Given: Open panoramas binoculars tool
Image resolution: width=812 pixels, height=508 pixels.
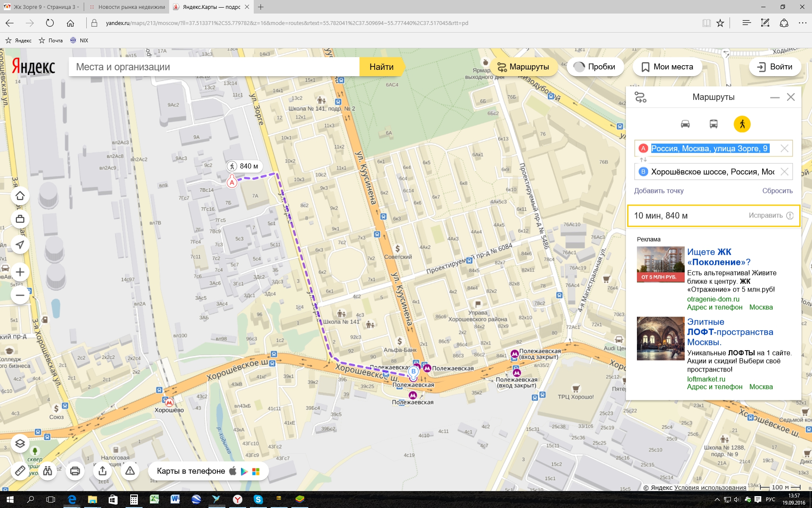Looking at the screenshot, I should point(47,471).
